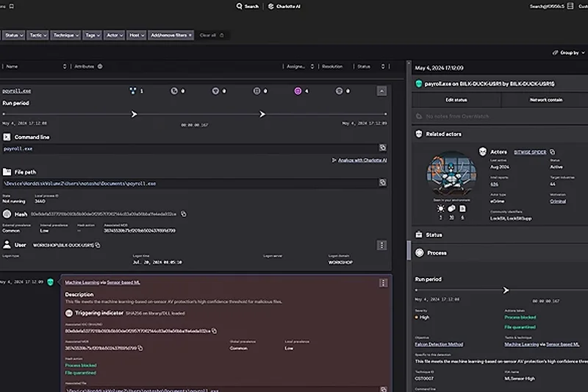Expand the Status filter dropdown
The image size is (588, 392).
[13, 35]
